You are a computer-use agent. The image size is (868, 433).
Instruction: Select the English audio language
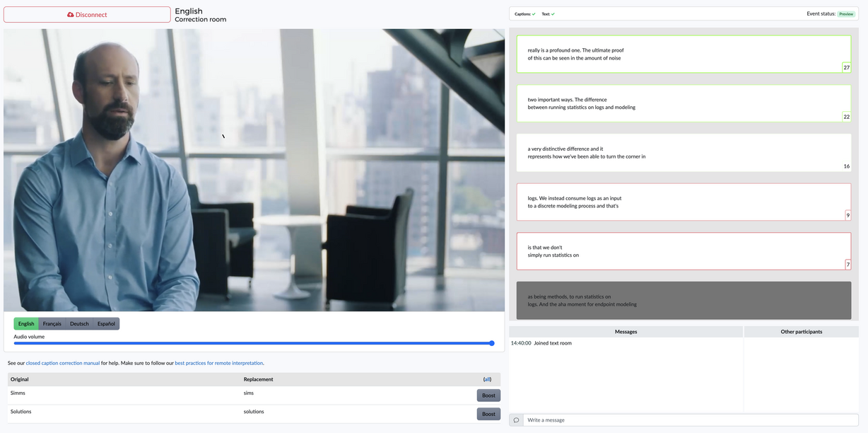pos(26,324)
